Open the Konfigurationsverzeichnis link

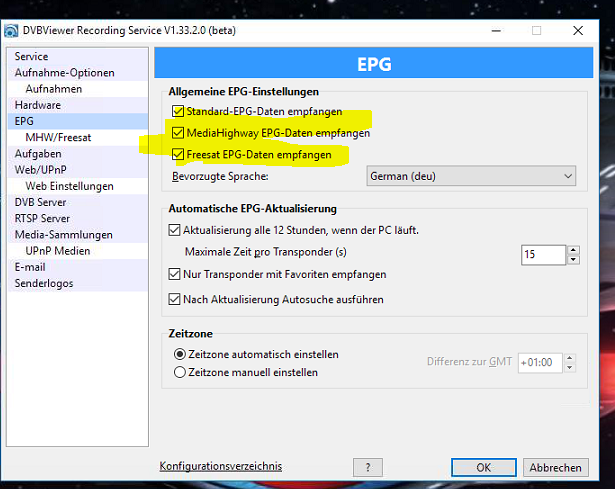tap(220, 466)
